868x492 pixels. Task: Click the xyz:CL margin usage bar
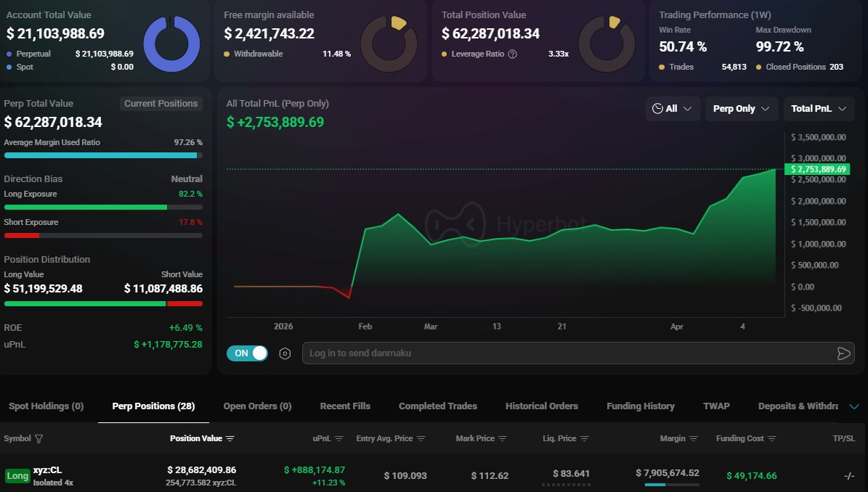[672, 485]
